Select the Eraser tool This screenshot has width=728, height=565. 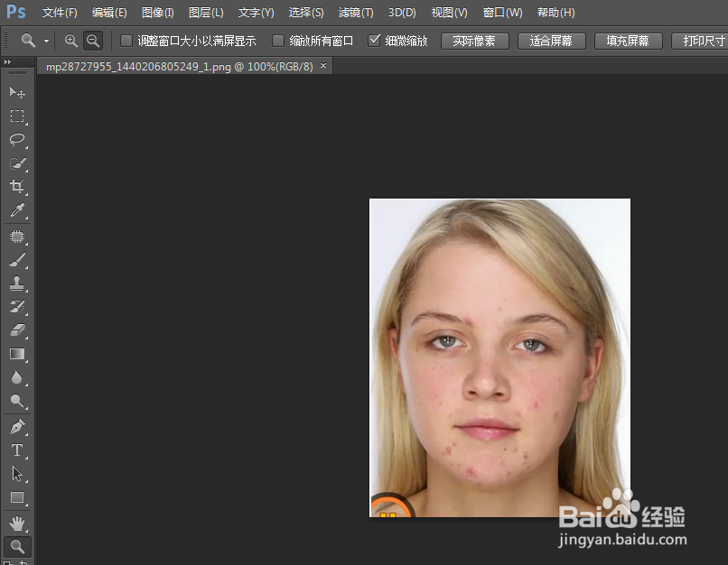point(17,329)
